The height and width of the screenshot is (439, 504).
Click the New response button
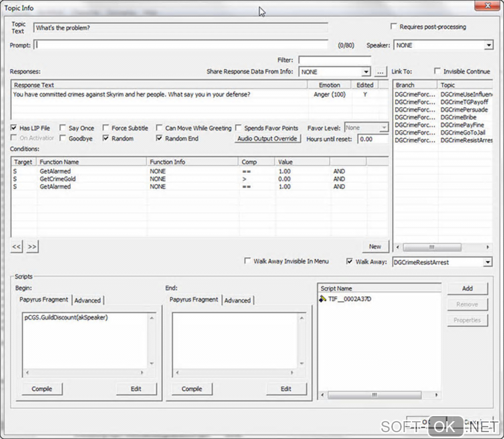coord(375,246)
